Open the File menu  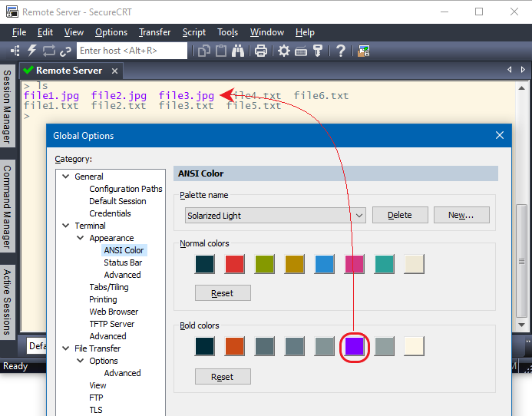click(19, 32)
